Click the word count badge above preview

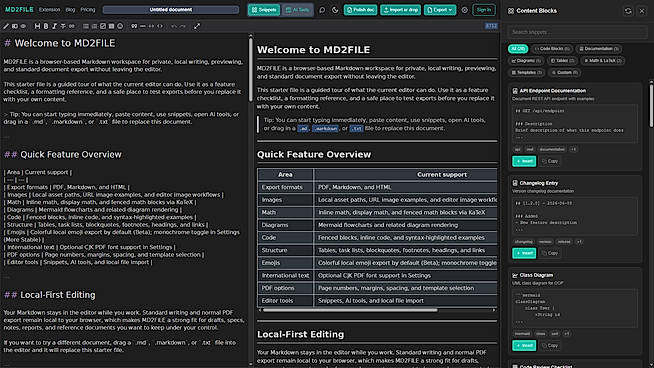click(x=491, y=26)
